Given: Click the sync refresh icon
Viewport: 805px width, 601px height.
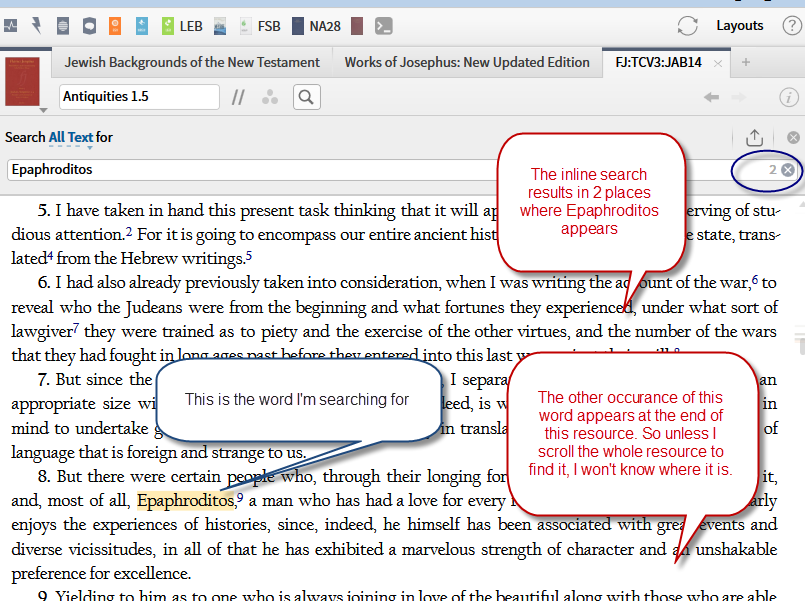Looking at the screenshot, I should tap(687, 26).
